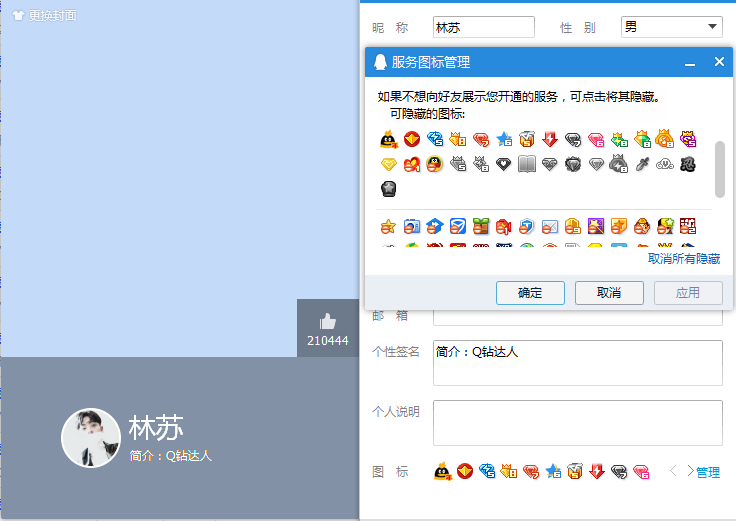Select the black 忍 character icon
The image size is (736, 521).
pyautogui.click(x=688, y=164)
